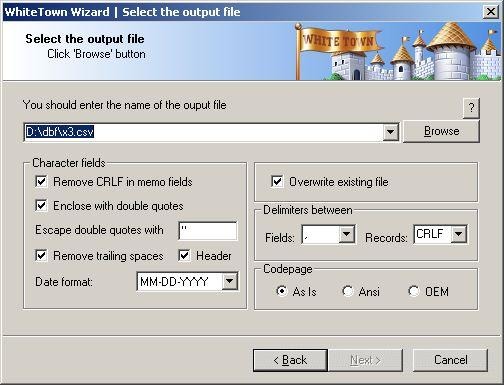
Task: Expand the Date format dropdown
Action: pos(230,281)
